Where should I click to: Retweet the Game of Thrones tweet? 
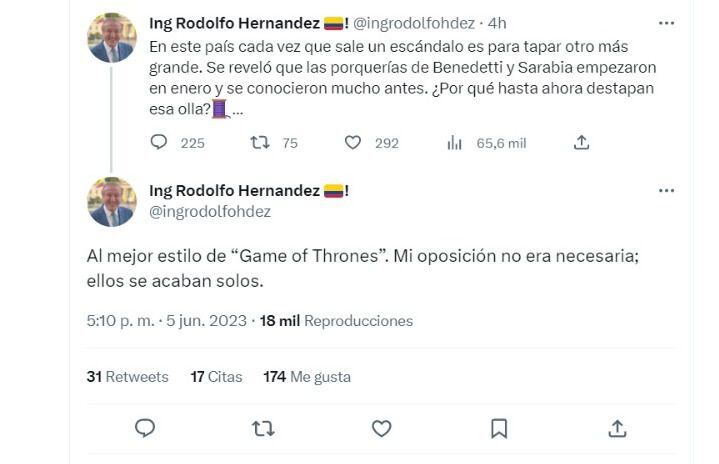click(263, 428)
